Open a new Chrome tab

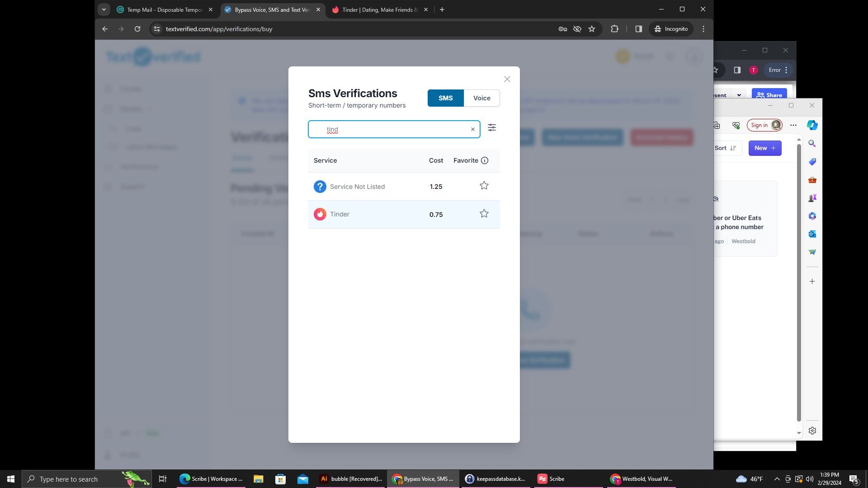pyautogui.click(x=442, y=9)
